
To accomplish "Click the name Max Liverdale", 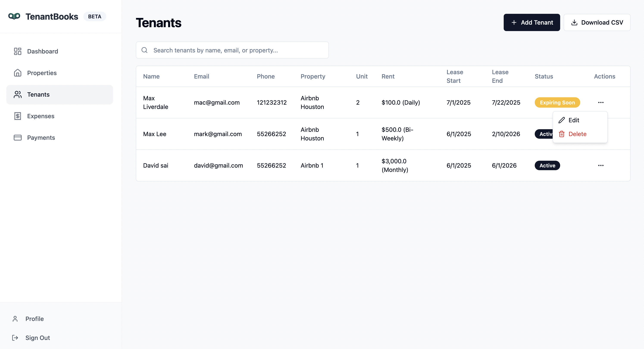I will 155,102.
